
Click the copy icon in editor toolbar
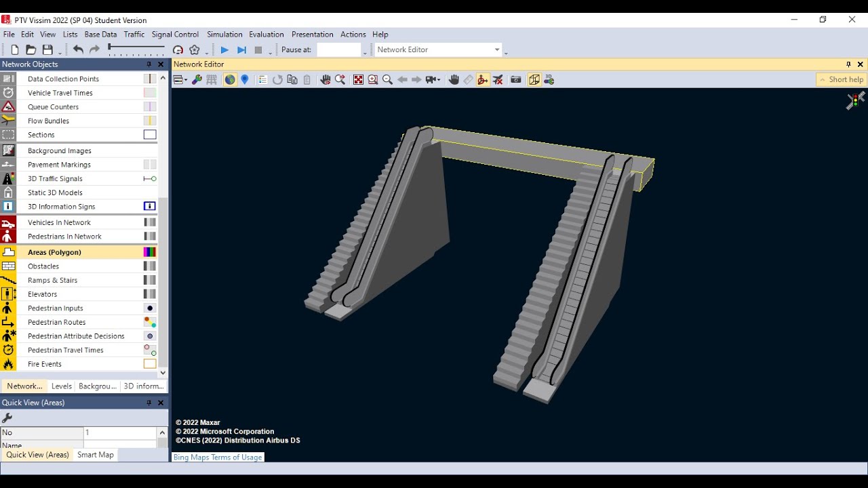pos(292,79)
